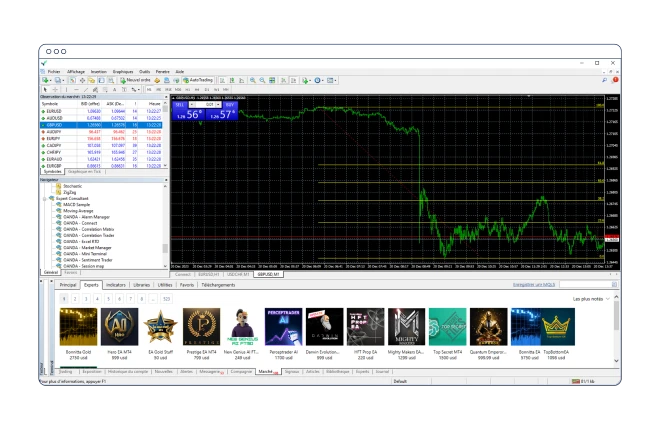
Task: Tile chart windows with grid icon
Action: (272, 80)
